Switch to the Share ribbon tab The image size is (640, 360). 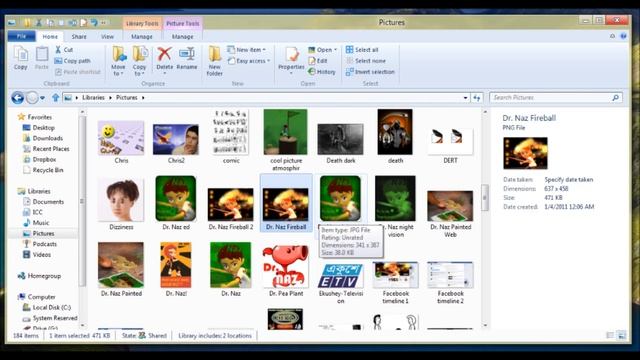tap(79, 37)
